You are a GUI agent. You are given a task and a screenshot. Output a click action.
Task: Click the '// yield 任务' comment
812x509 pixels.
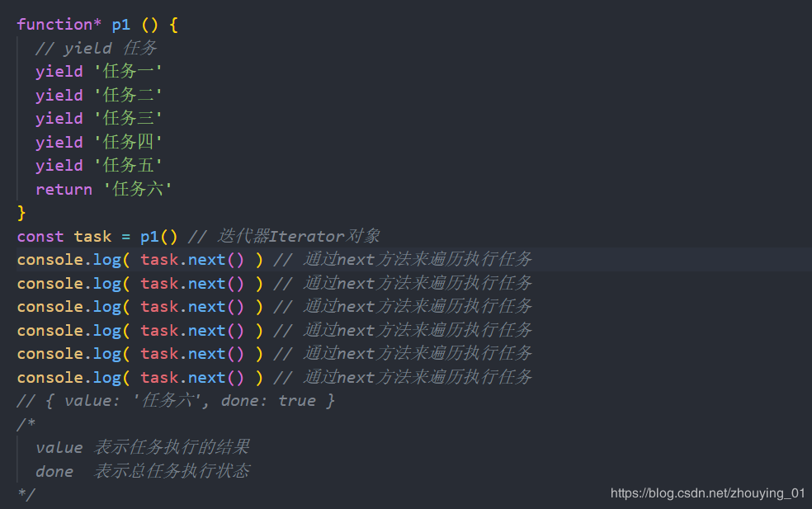pos(96,48)
